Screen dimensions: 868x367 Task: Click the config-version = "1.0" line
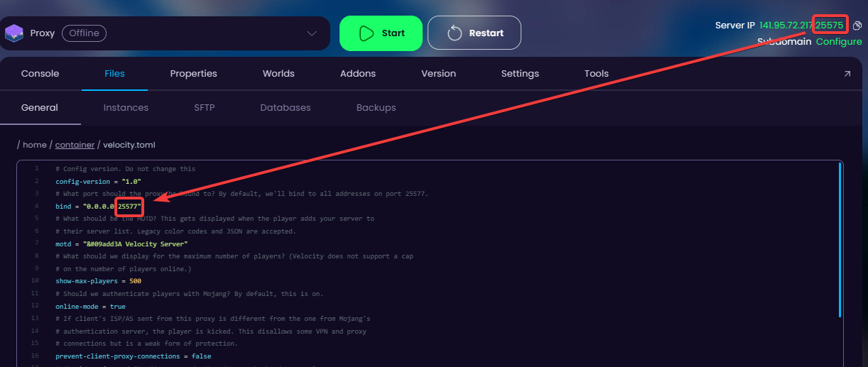coord(98,182)
